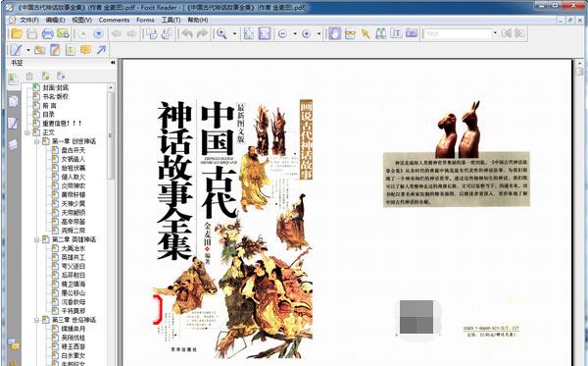Screen dimensions: 588x366
Task: Click the Undo curved arrow icon
Action: click(x=187, y=33)
